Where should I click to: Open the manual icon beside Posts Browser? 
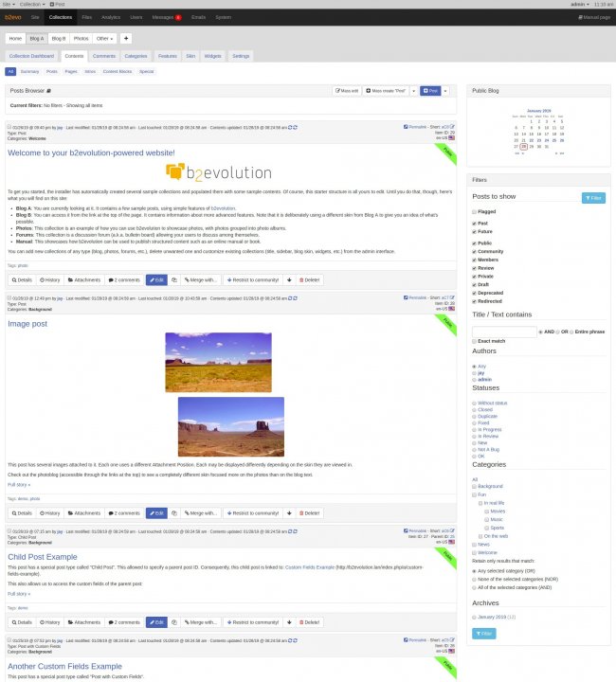pyautogui.click(x=48, y=91)
